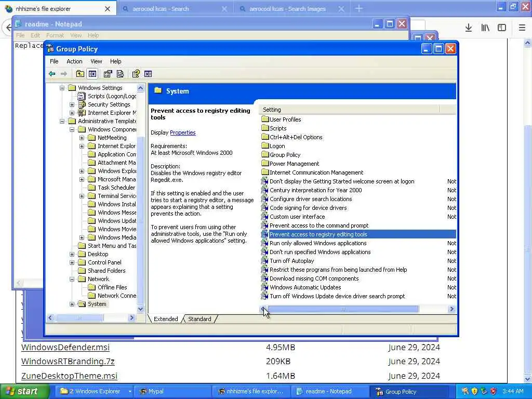This screenshot has height=399, width=532.
Task: Select the Windows Automatic Updates policy
Action: [305, 287]
